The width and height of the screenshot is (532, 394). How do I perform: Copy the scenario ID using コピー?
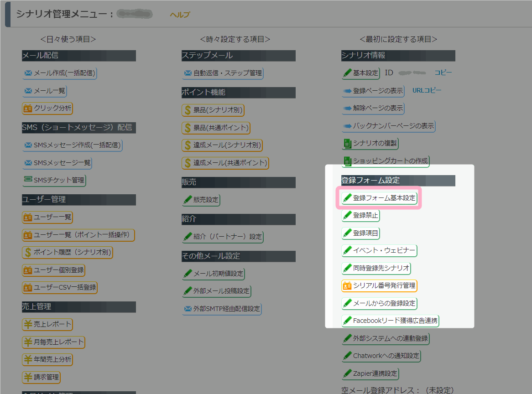(442, 72)
